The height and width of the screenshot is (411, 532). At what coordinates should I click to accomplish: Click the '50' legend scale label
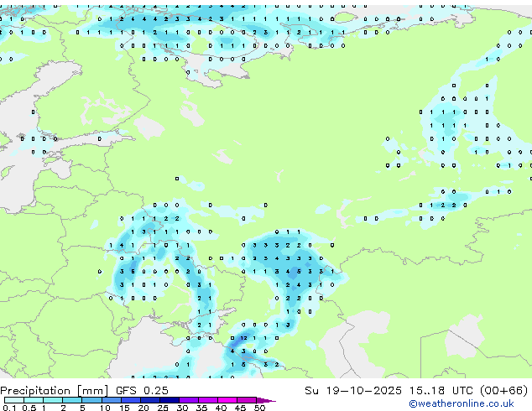[259, 408]
